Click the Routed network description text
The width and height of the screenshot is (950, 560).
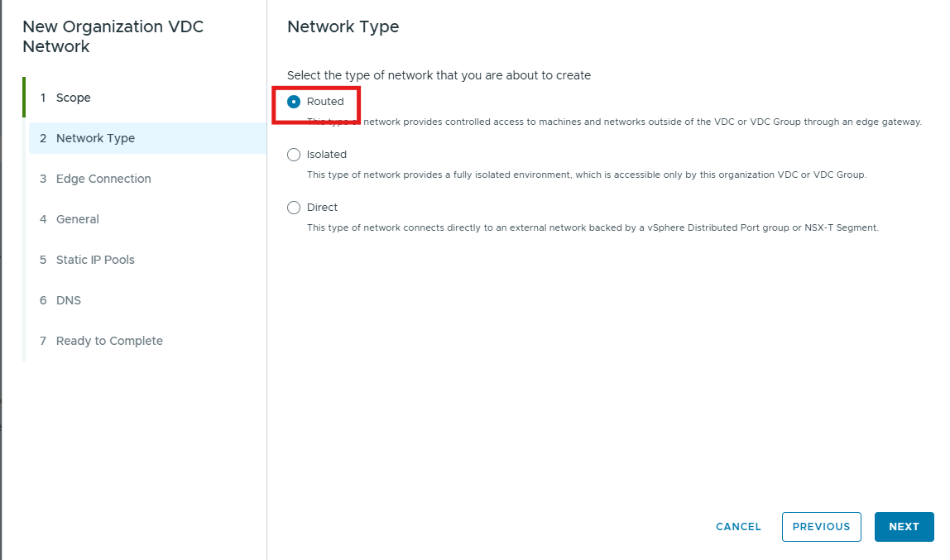point(614,122)
